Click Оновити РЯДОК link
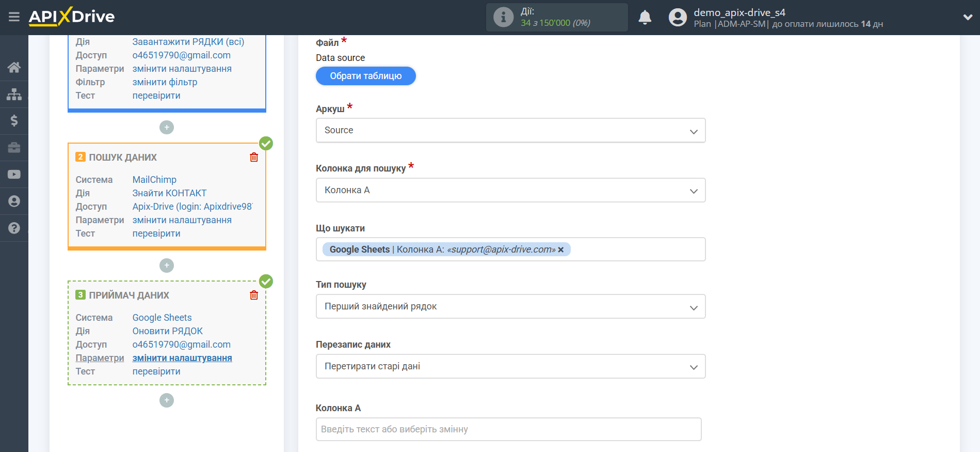 click(168, 331)
